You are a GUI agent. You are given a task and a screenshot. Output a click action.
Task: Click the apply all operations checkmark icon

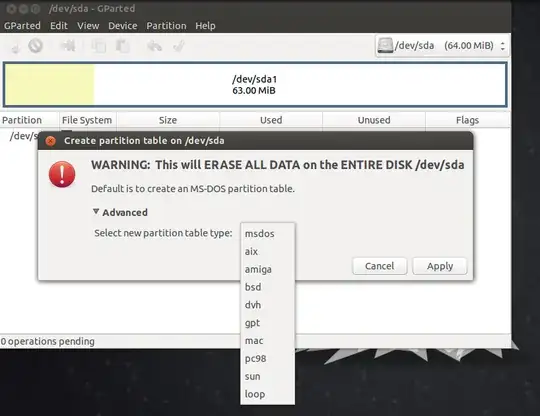click(179, 46)
